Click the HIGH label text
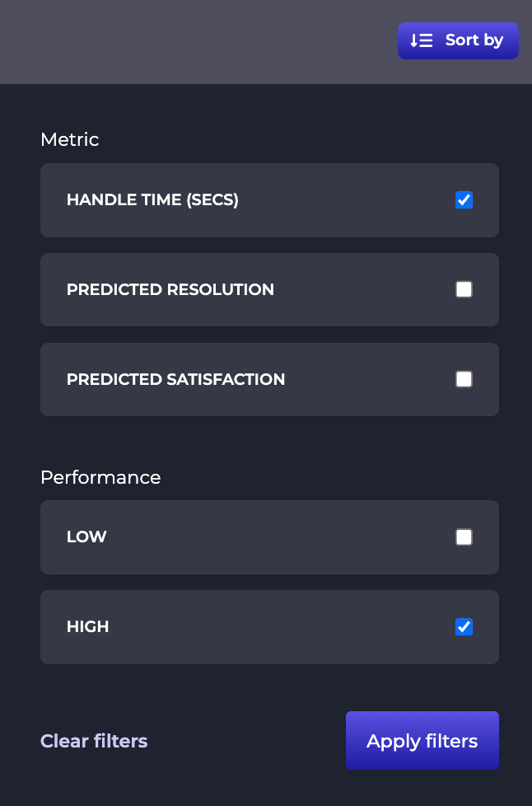532x806 pixels. tap(87, 626)
